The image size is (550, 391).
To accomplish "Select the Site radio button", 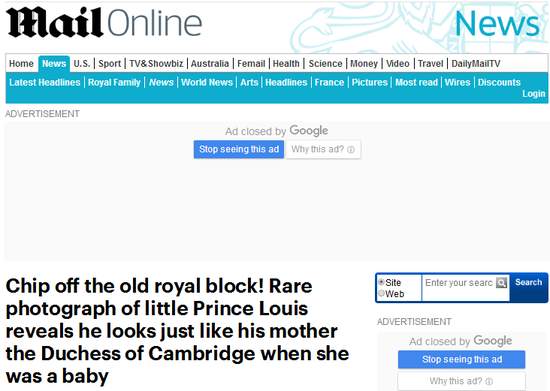I will point(381,282).
